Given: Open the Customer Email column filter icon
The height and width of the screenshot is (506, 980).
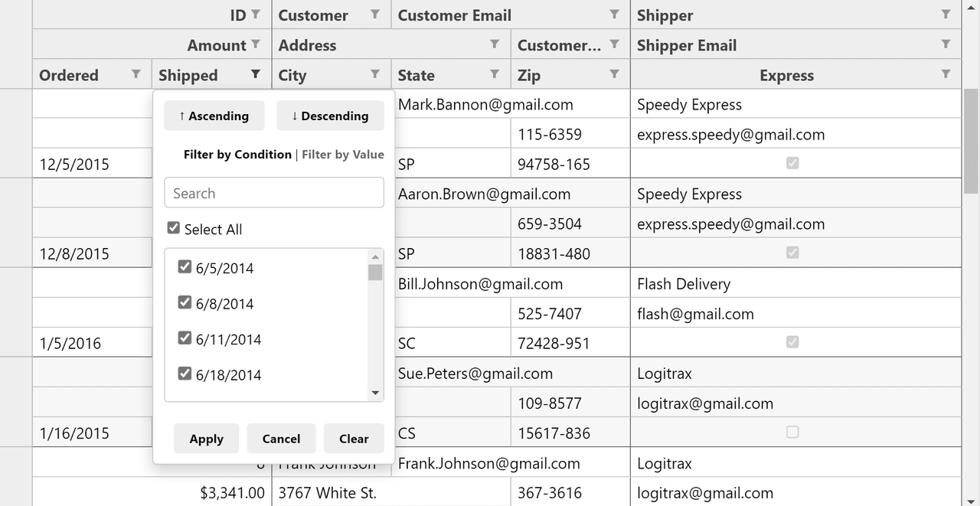Looking at the screenshot, I should 614,15.
